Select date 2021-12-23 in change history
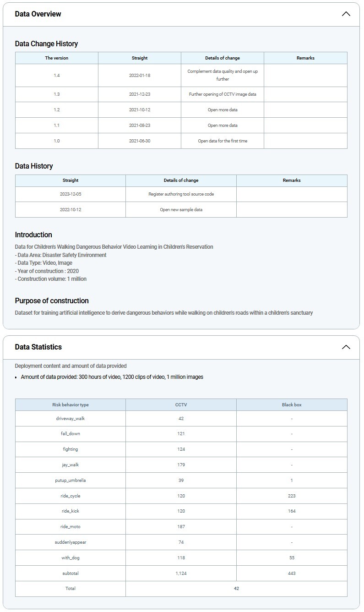This screenshot has height=612, width=364. (140, 94)
